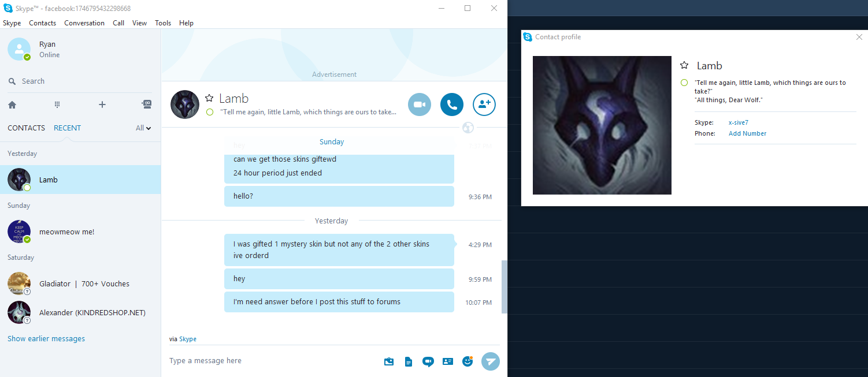
Task: Open the Call menu
Action: click(118, 23)
